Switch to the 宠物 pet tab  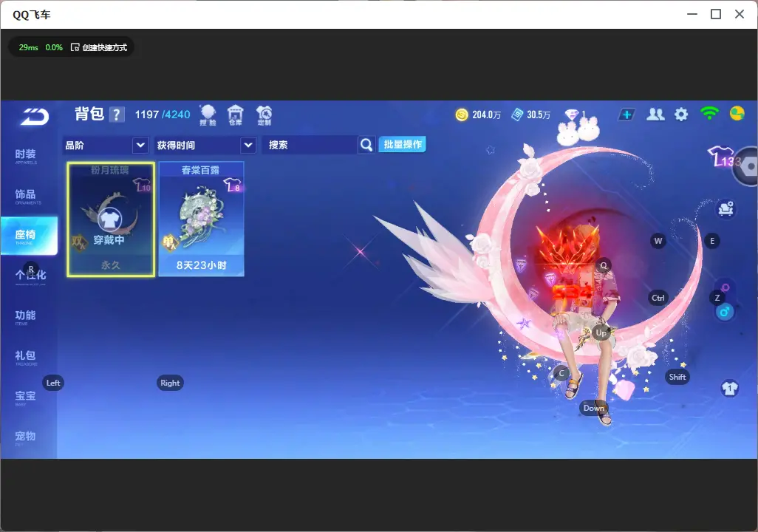coord(26,437)
